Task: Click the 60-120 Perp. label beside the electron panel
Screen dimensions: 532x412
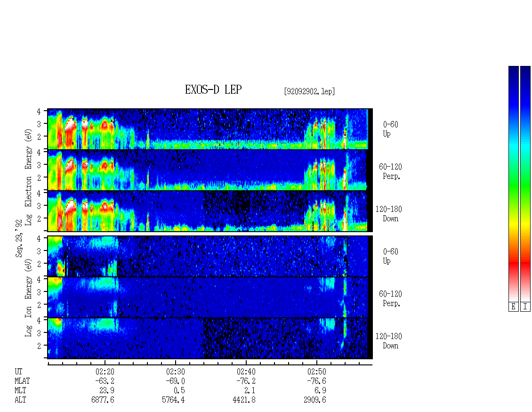Action: (390, 171)
